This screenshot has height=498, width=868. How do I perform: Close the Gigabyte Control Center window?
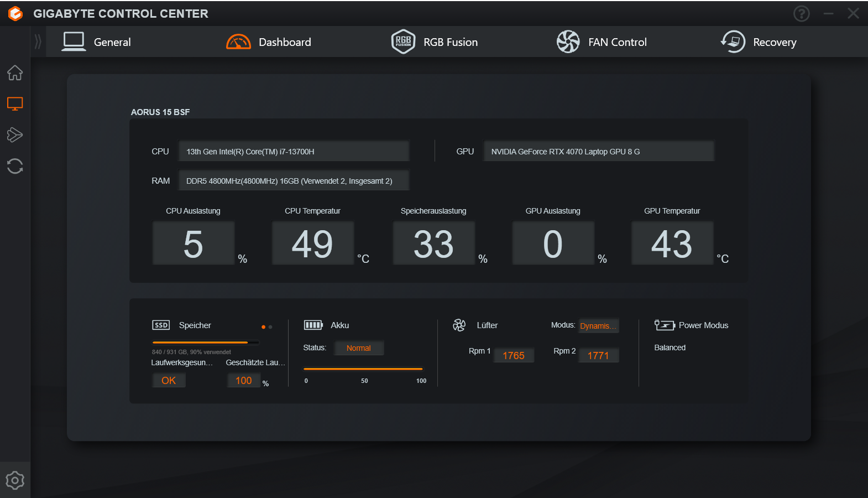(854, 13)
